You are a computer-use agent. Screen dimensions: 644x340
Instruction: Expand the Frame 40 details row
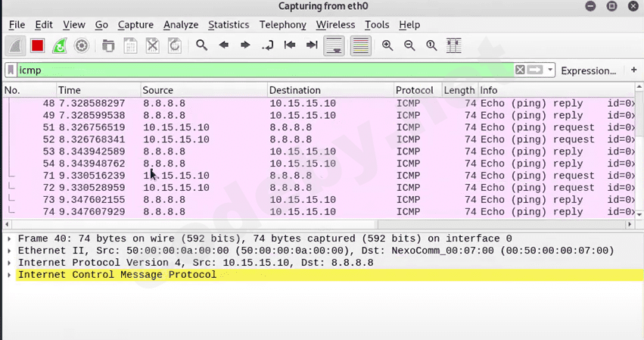(9, 239)
